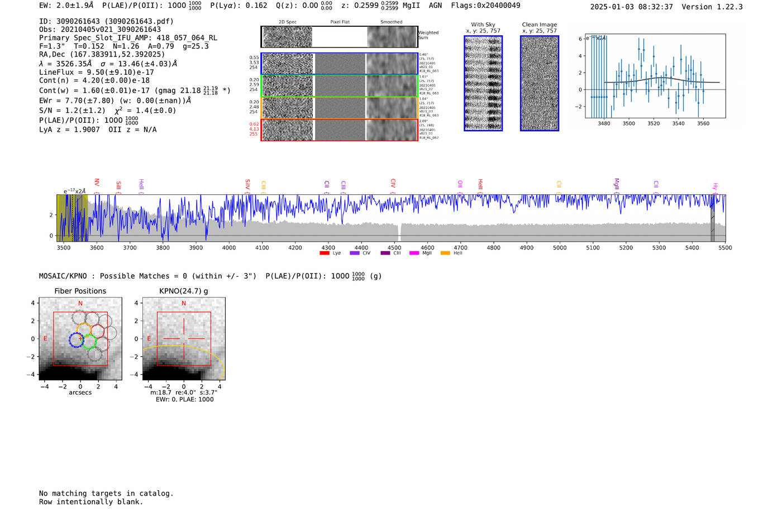Screen dimensions: 782x532
Task: Click the 'Flags:0x20400049' header text
Action: 485,6
